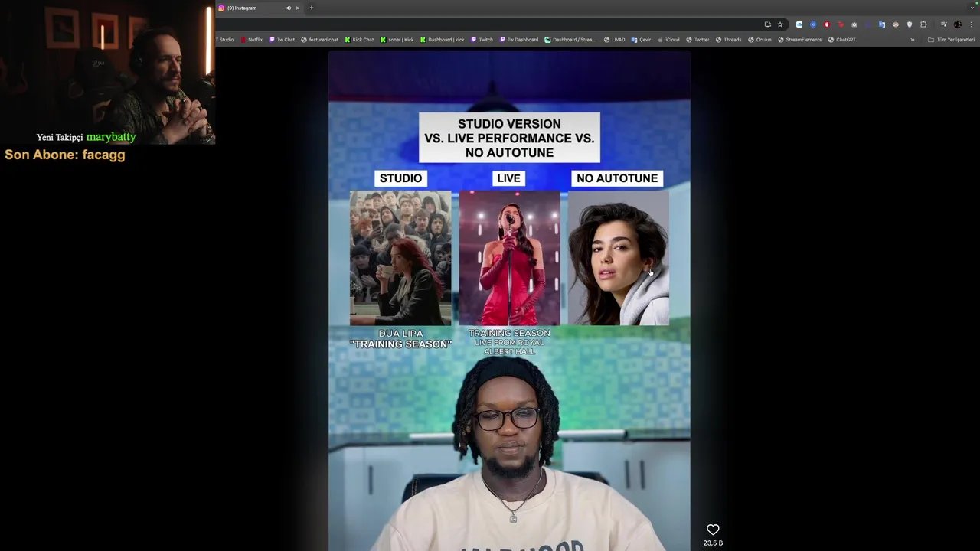Image resolution: width=980 pixels, height=551 pixels.
Task: Click the 'Yeni Takipçi marybatty' overlay text
Action: tap(86, 137)
